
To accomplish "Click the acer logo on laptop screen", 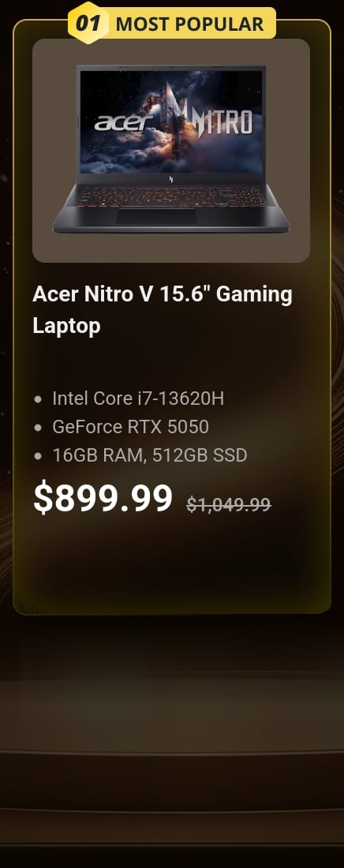I will (x=123, y=120).
